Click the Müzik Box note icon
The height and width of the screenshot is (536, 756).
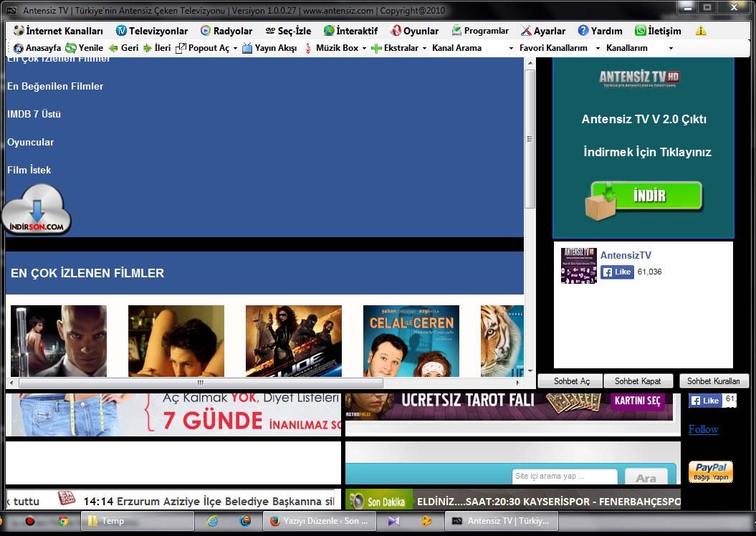point(308,48)
